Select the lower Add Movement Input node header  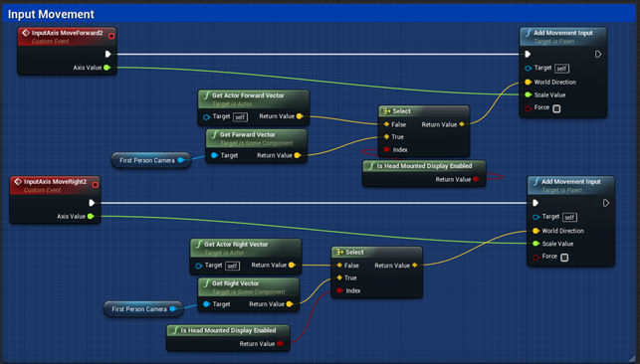pos(570,185)
